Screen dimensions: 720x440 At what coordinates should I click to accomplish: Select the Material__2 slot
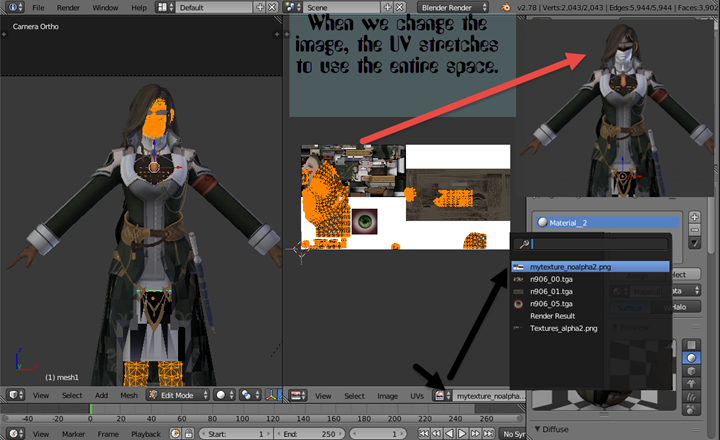[x=607, y=223]
